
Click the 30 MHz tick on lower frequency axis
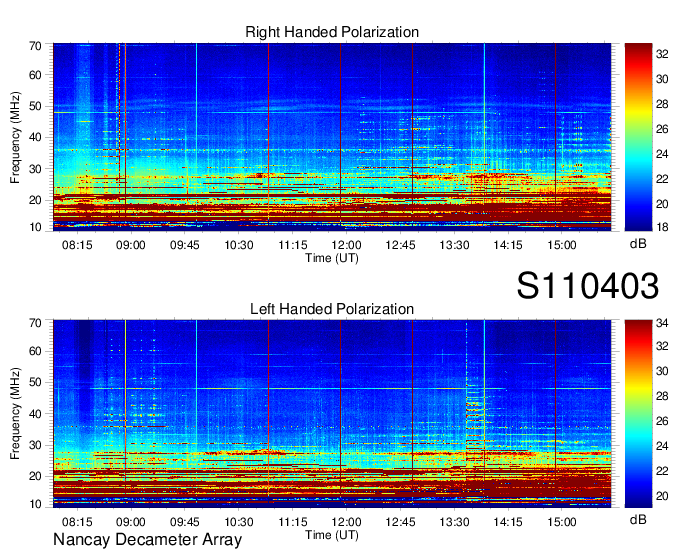pos(35,445)
